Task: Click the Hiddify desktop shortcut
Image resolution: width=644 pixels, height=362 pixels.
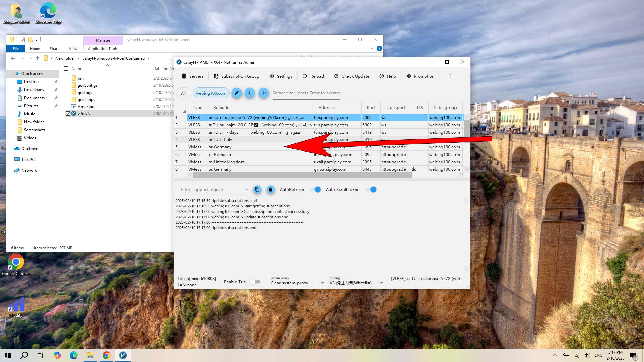Action: (x=16, y=307)
